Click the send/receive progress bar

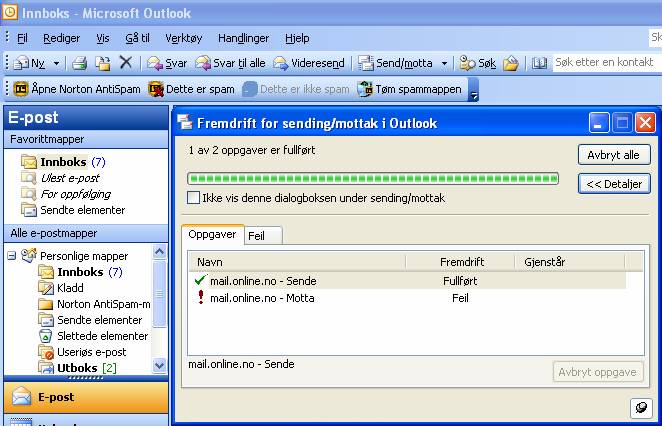click(373, 178)
